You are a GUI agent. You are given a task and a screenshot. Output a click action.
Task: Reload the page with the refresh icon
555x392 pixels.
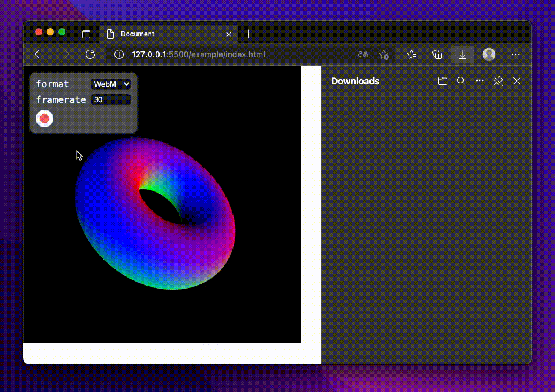coord(90,54)
